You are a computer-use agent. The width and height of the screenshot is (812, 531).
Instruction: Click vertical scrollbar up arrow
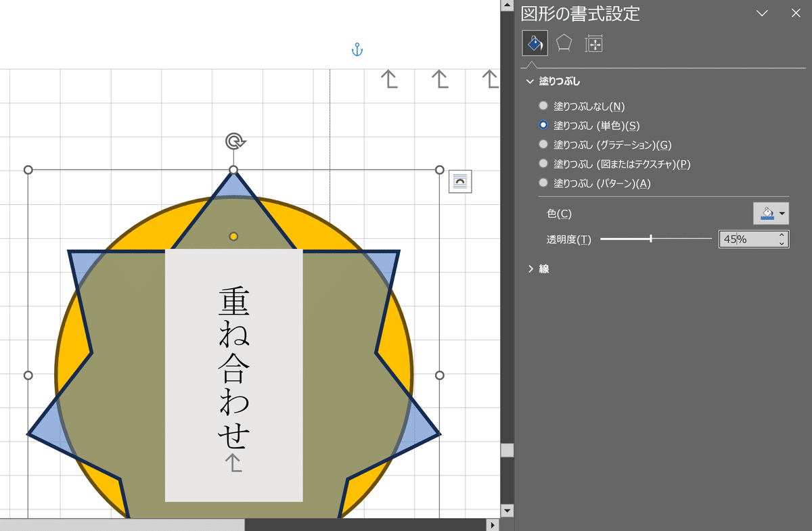click(507, 6)
